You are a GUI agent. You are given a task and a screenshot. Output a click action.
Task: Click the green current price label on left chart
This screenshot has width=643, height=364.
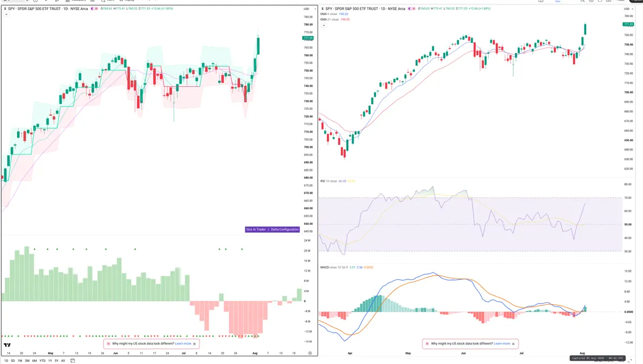pos(308,39)
